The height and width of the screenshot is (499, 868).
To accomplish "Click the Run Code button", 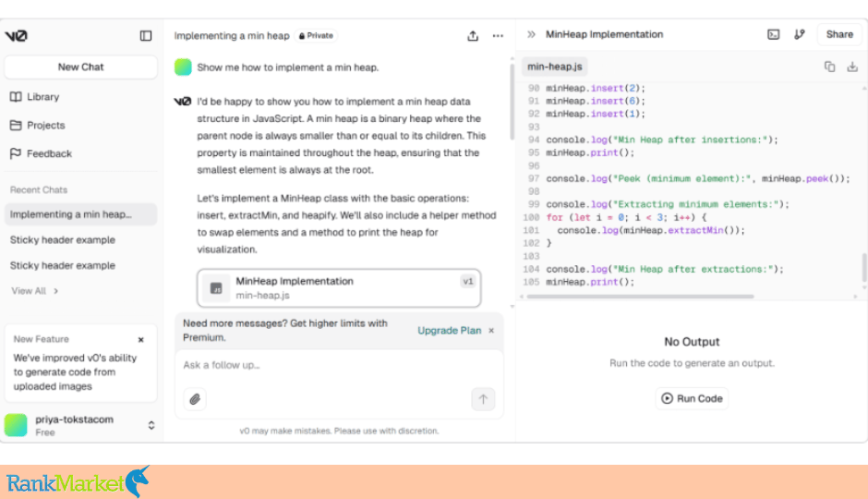I will (x=692, y=398).
